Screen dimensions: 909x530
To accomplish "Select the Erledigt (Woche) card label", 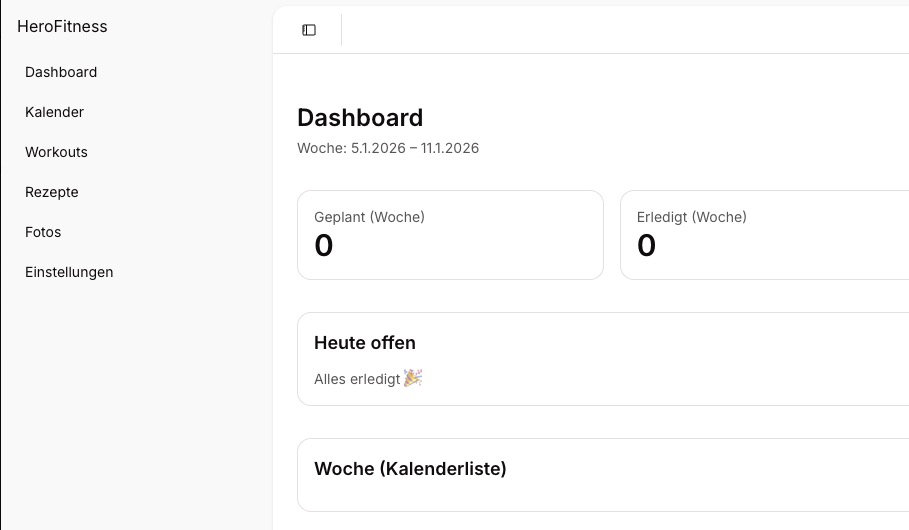I will click(692, 217).
